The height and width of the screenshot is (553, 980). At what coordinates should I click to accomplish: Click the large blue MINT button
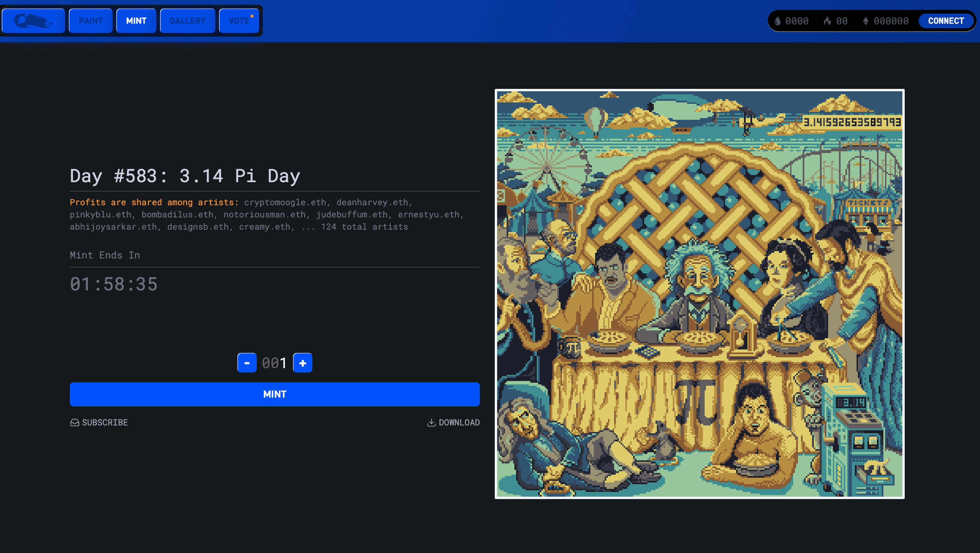pyautogui.click(x=275, y=394)
